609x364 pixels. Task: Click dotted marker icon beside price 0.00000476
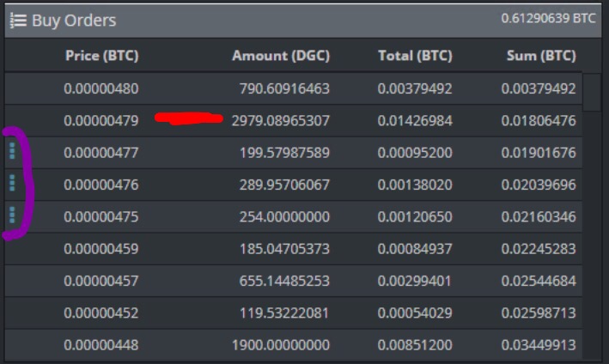click(12, 183)
